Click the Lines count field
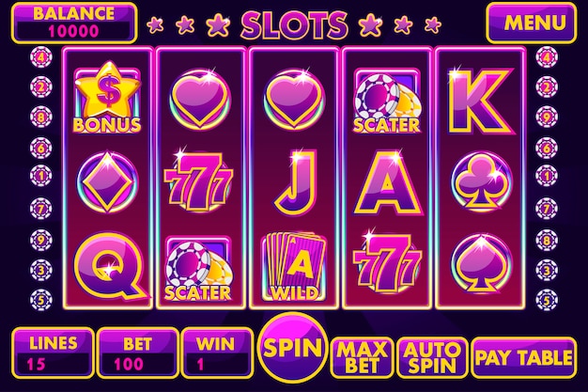Image resolution: width=588 pixels, height=392 pixels. 53,353
